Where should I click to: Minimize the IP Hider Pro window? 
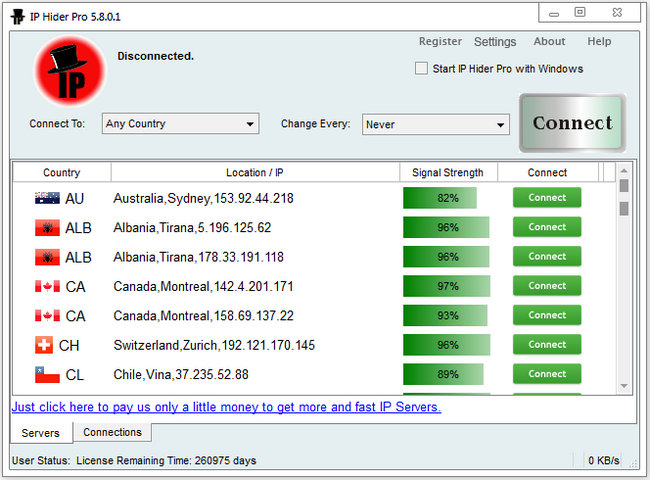[554, 13]
